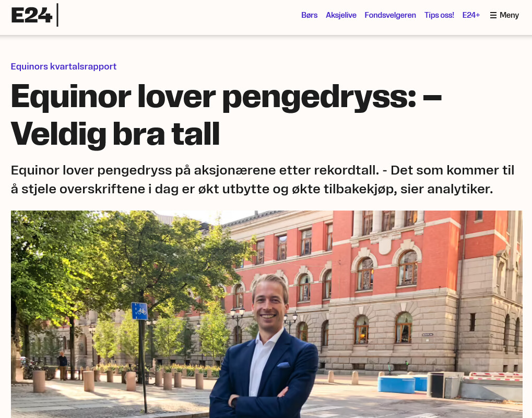The image size is (532, 418).
Task: Click the "Veldig bra tall" headline line
Action: (x=115, y=134)
